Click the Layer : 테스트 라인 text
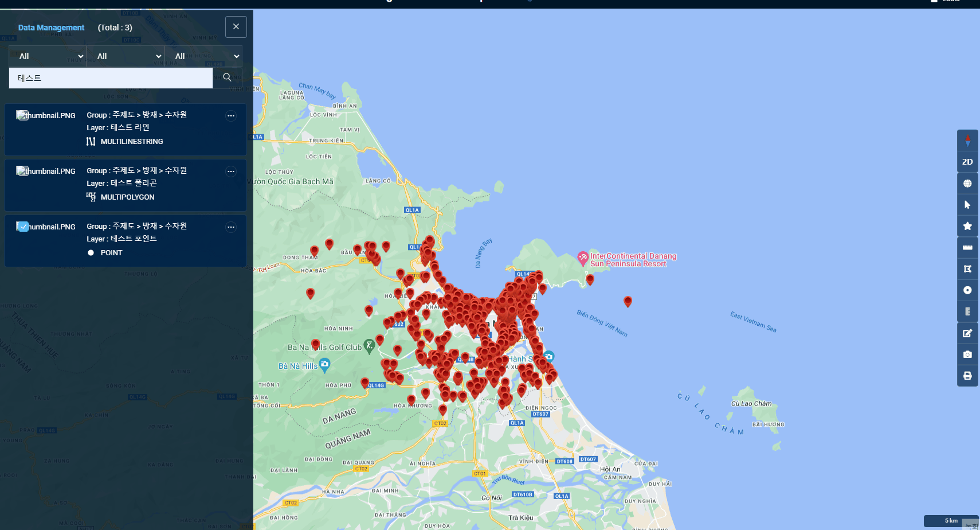This screenshot has width=980, height=530. 118,127
